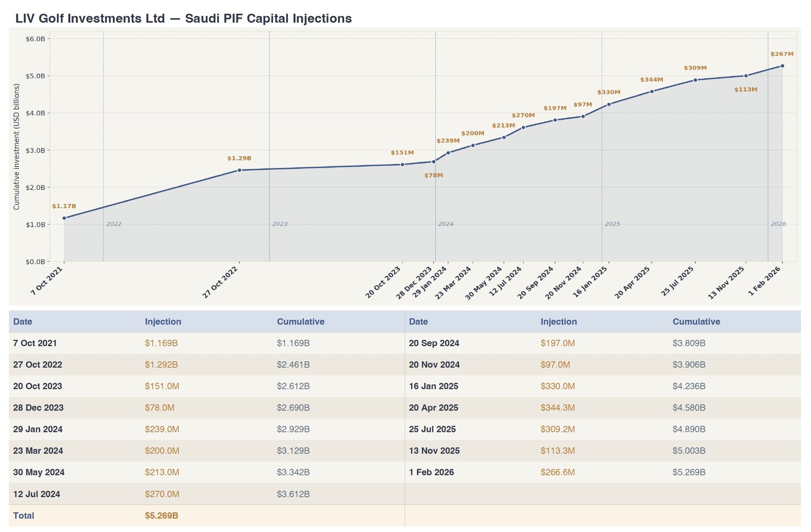
Task: Select the 7 Oct 2021 table row date
Action: pyautogui.click(x=35, y=343)
